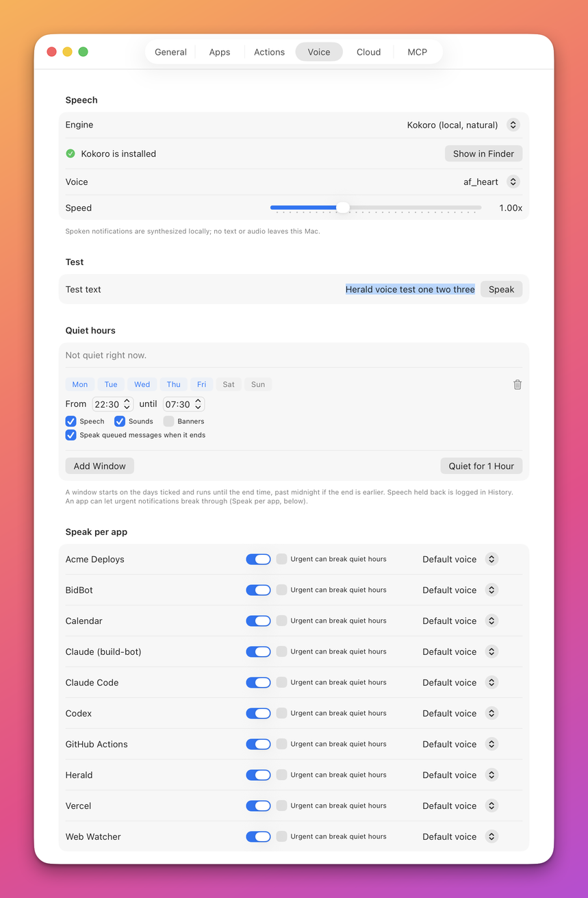588x898 pixels.
Task: Switch to the General tab
Action: coord(170,52)
